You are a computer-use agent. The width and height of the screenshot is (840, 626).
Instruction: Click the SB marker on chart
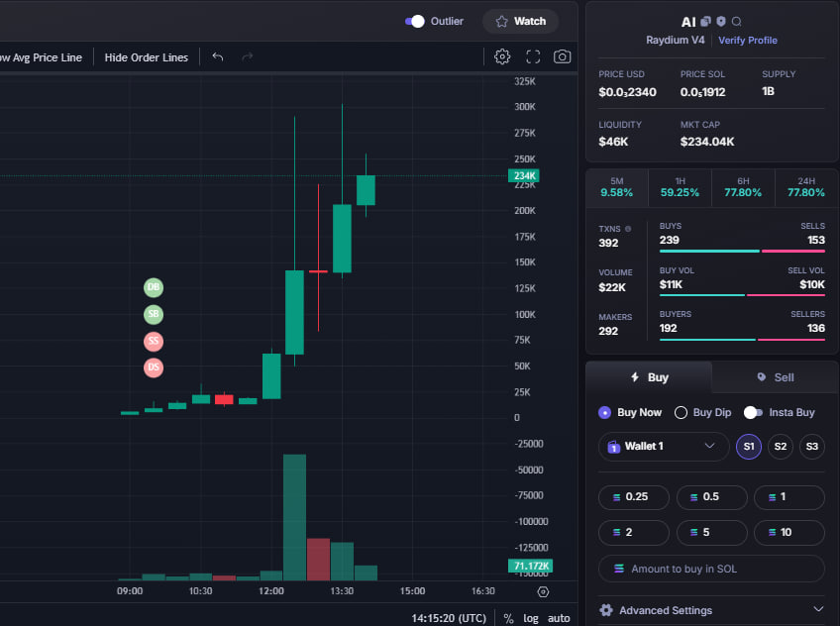click(154, 314)
